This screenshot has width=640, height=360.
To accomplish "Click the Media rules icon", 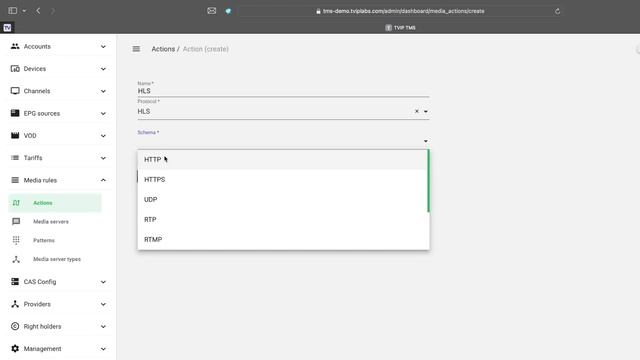I will pos(15,180).
